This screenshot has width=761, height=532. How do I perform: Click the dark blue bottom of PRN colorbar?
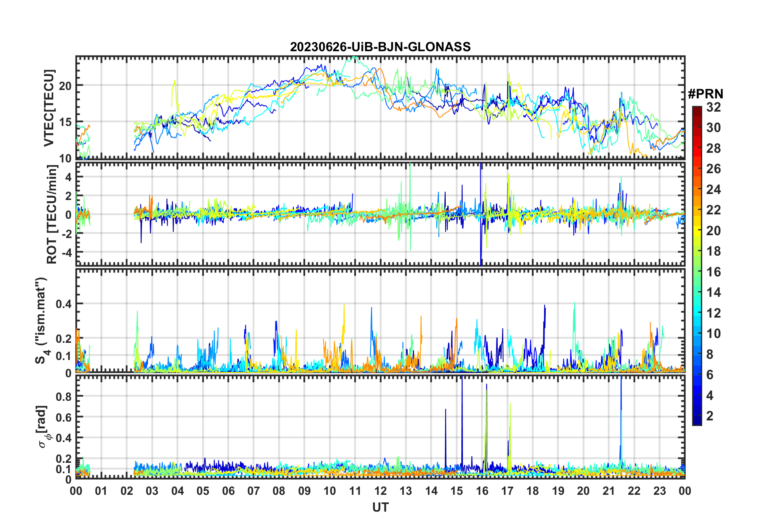(x=697, y=421)
